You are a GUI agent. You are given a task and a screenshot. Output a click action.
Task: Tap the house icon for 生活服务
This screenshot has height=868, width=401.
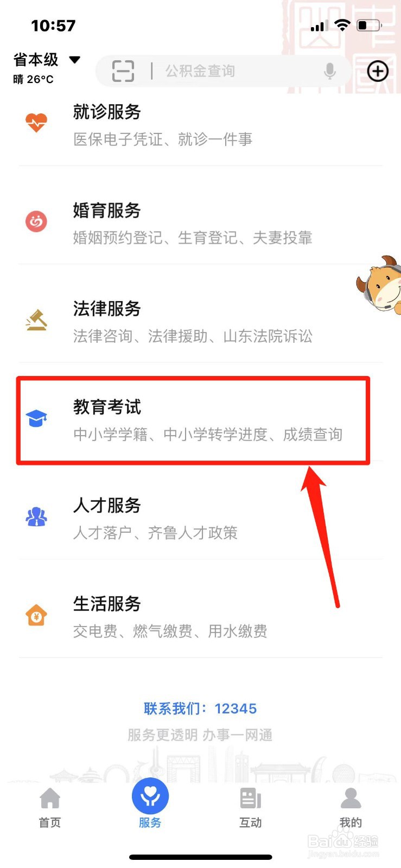36,615
